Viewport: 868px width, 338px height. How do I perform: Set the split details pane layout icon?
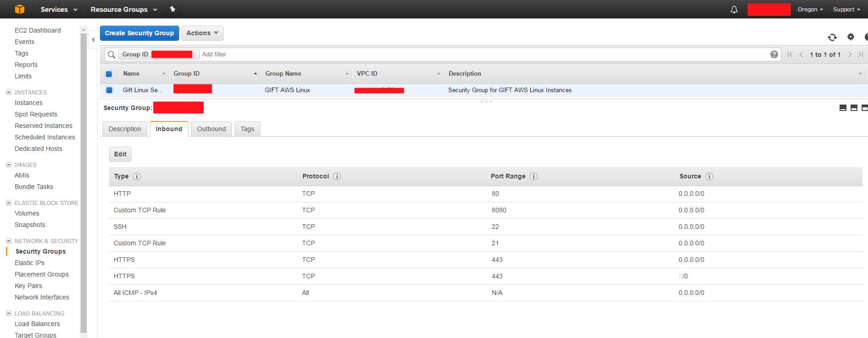[854, 108]
